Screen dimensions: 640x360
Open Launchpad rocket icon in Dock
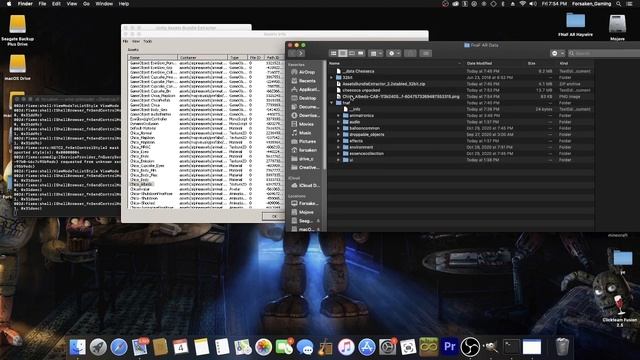tap(98, 347)
